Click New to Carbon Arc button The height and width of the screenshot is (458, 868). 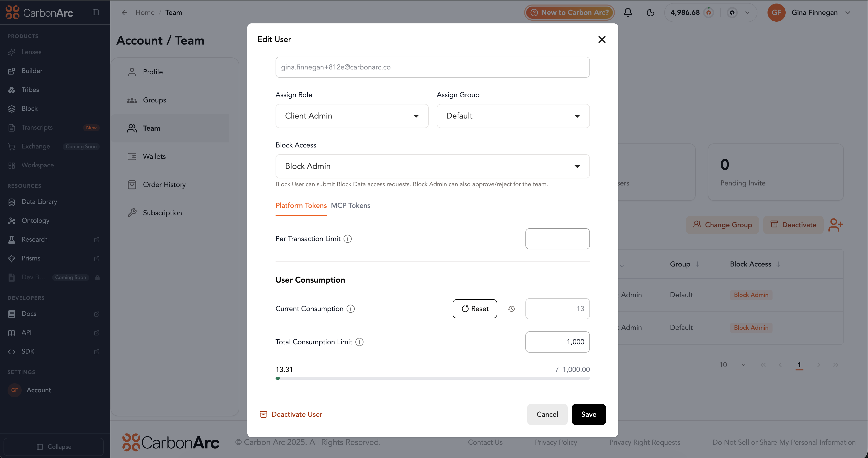click(570, 12)
